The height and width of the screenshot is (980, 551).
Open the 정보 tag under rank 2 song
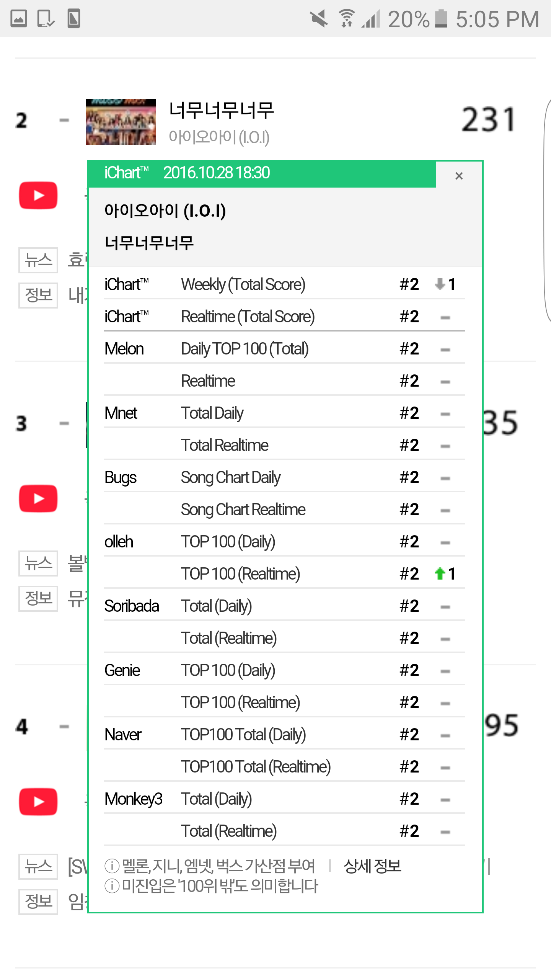(x=38, y=295)
